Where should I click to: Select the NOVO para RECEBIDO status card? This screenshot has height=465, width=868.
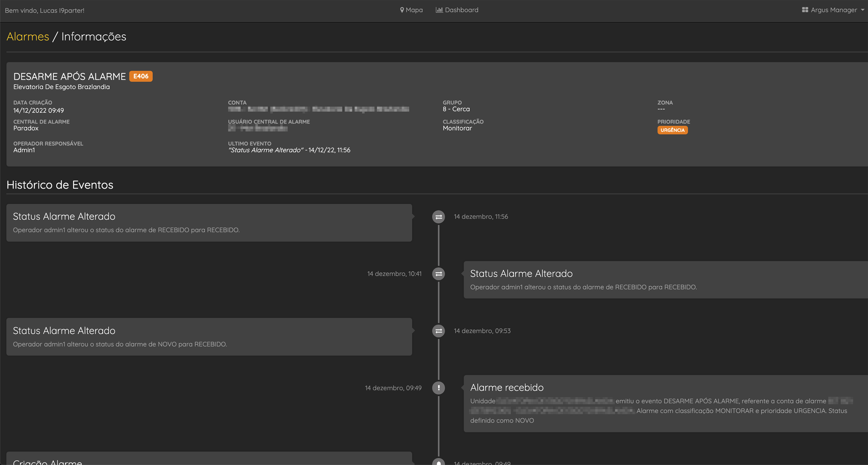(209, 337)
